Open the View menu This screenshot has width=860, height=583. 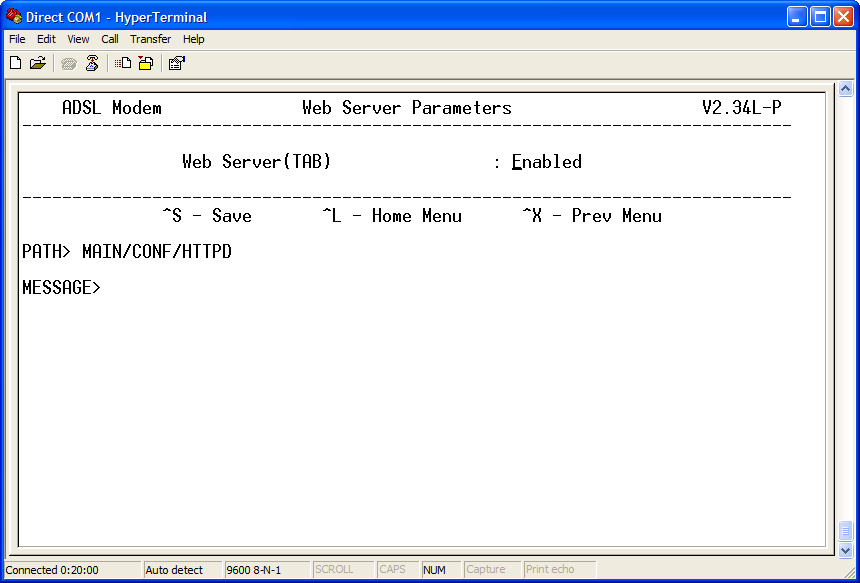click(x=77, y=39)
